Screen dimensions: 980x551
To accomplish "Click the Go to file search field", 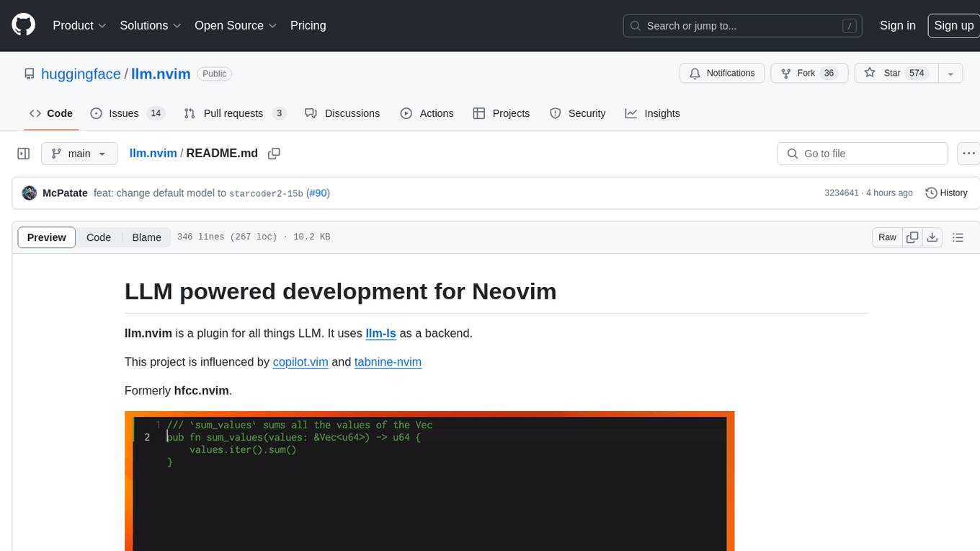I will tap(863, 154).
